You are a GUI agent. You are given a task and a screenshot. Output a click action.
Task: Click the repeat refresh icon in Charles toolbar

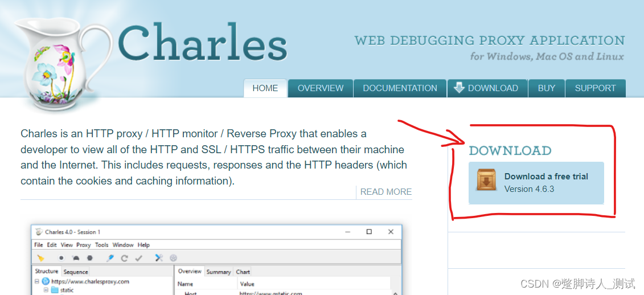click(125, 258)
